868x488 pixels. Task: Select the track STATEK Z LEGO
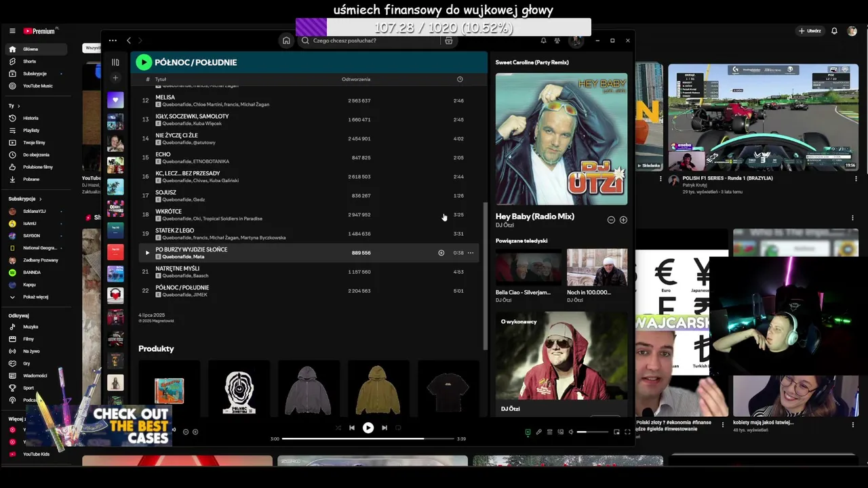(175, 230)
